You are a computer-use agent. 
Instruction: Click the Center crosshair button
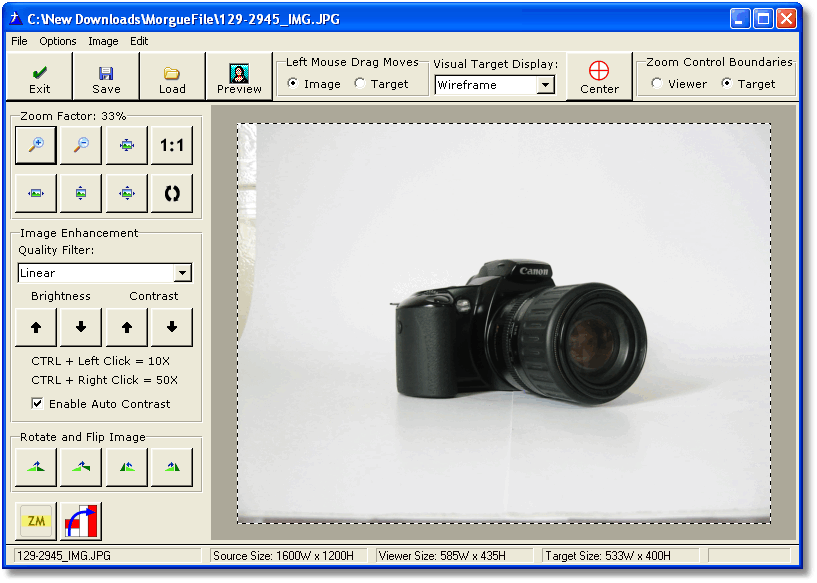point(599,77)
